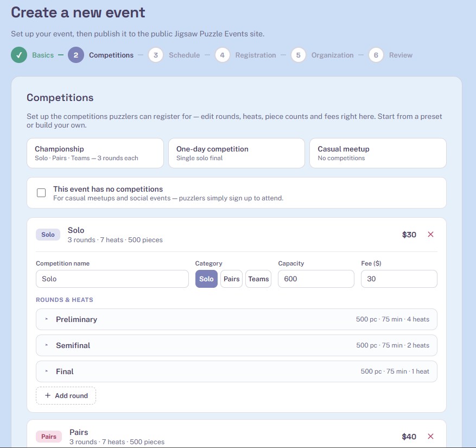Expand the Preliminary round row
476x448 pixels.
[237, 319]
